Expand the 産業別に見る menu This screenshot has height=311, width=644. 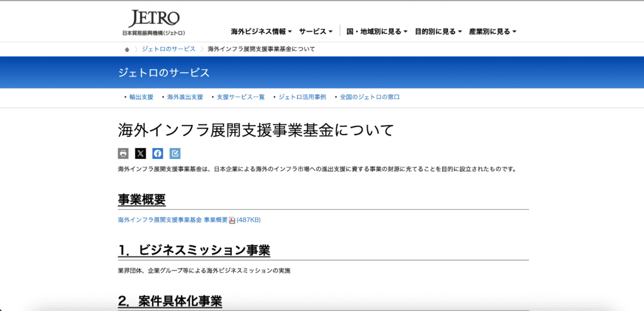(493, 32)
